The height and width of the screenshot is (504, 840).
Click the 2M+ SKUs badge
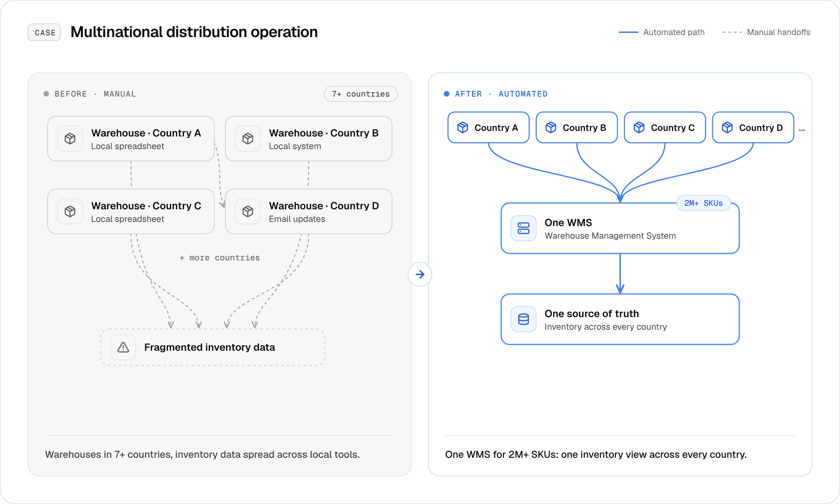tap(703, 203)
